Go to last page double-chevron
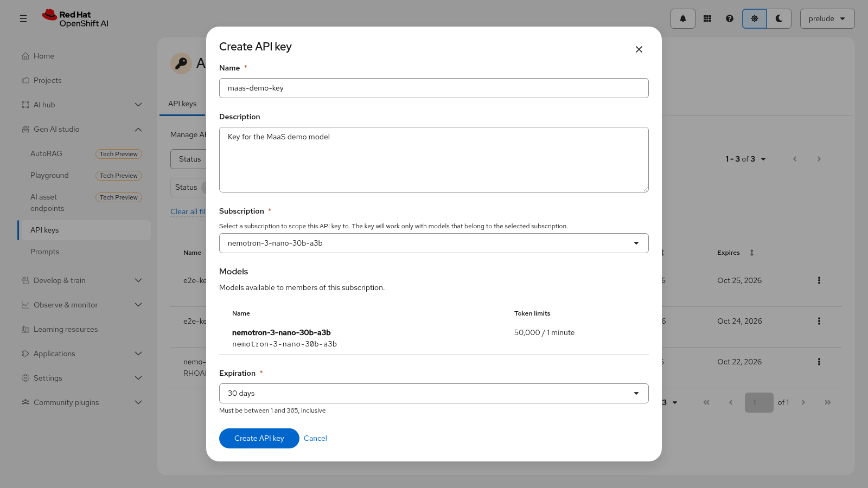868x488 pixels. tap(828, 402)
